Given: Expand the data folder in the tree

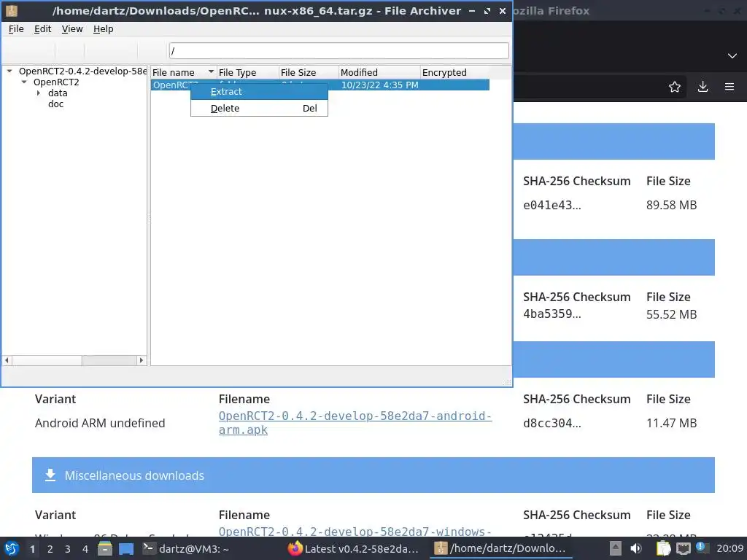Looking at the screenshot, I should tap(39, 93).
